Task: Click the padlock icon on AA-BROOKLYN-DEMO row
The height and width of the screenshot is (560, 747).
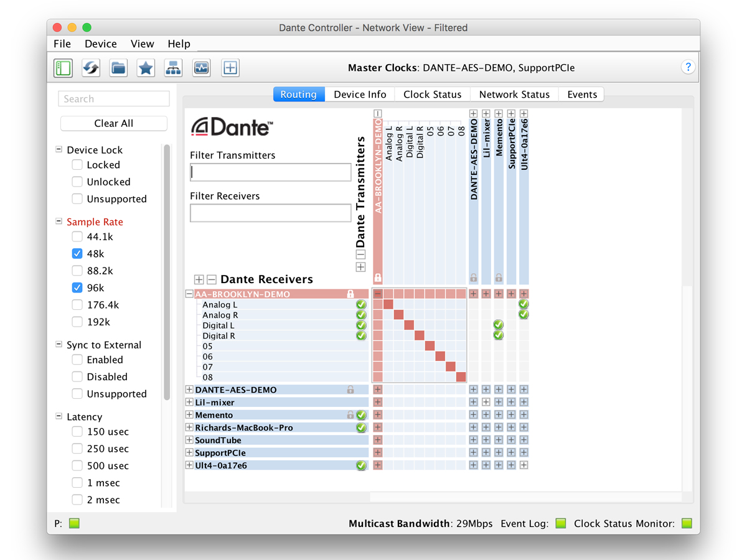Action: point(351,293)
